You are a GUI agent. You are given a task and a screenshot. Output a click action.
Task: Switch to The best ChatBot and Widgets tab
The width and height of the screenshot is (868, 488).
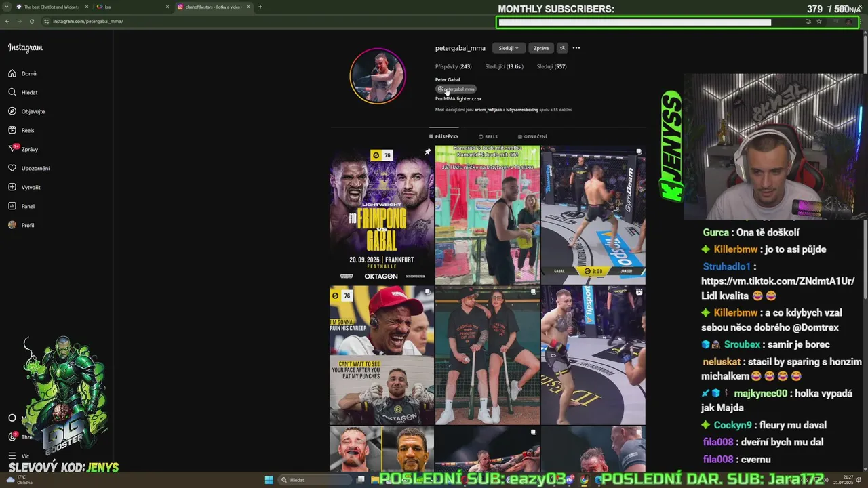tap(52, 7)
